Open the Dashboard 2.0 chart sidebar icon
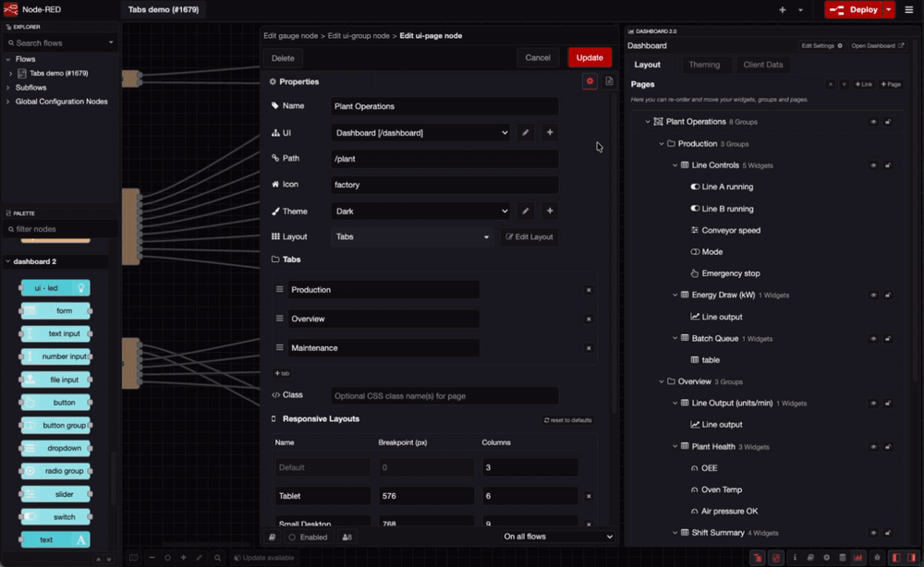This screenshot has height=567, width=924. click(858, 557)
